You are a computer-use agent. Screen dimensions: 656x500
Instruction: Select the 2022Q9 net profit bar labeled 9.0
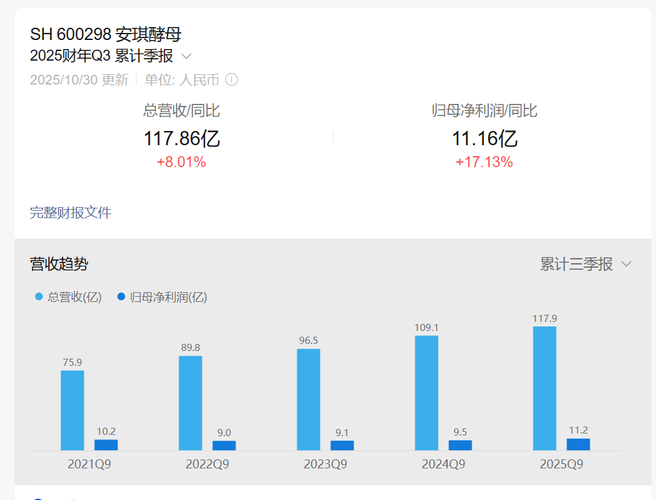coord(224,446)
